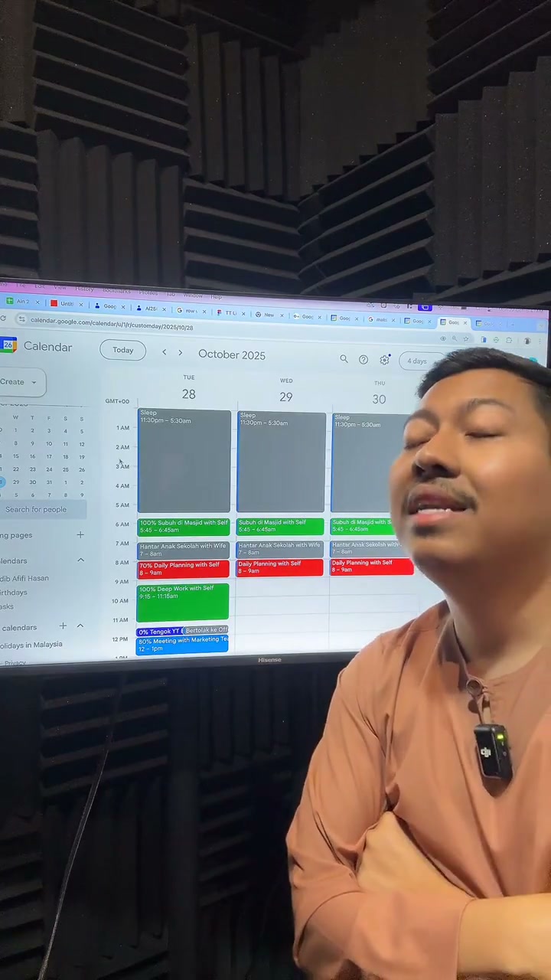
Task: Click the Today button
Action: click(122, 350)
